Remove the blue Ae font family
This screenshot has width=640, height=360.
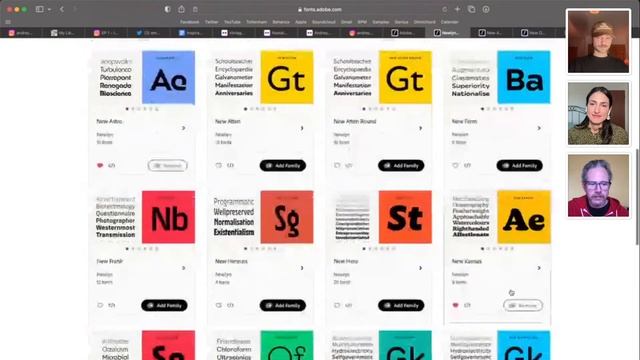click(167, 165)
